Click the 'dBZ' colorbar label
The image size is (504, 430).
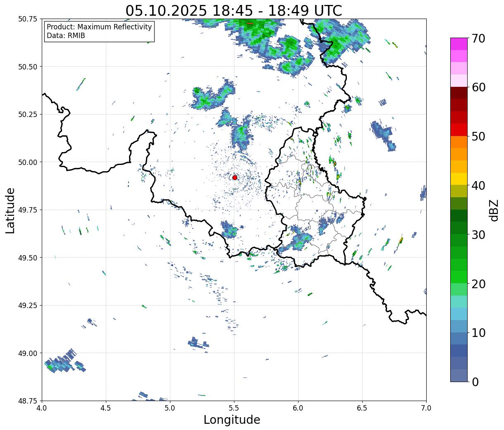pyautogui.click(x=494, y=210)
